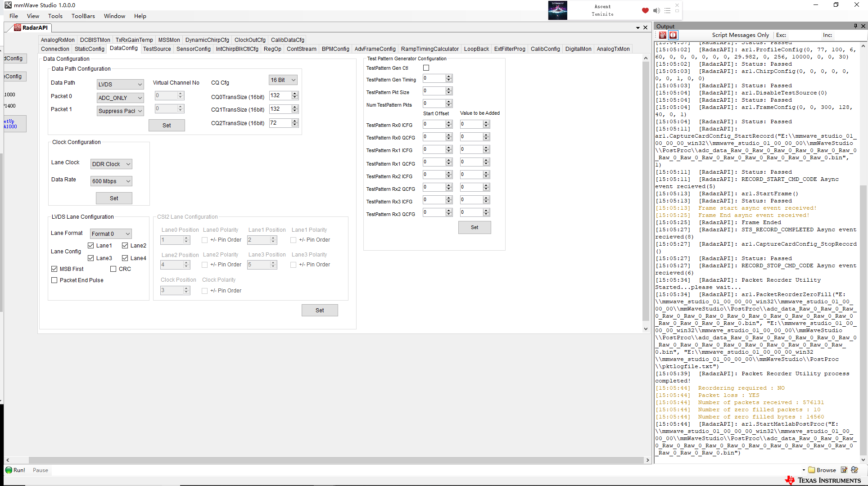Click Set in Test Pattern Generator Configuration
868x486 pixels.
[x=475, y=228]
